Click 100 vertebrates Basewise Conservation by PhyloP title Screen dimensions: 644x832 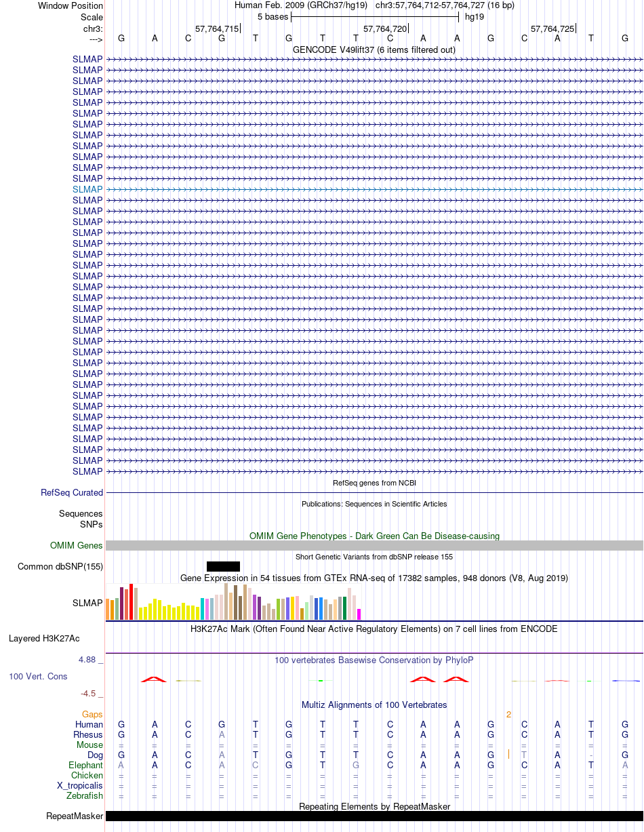pyautogui.click(x=374, y=660)
